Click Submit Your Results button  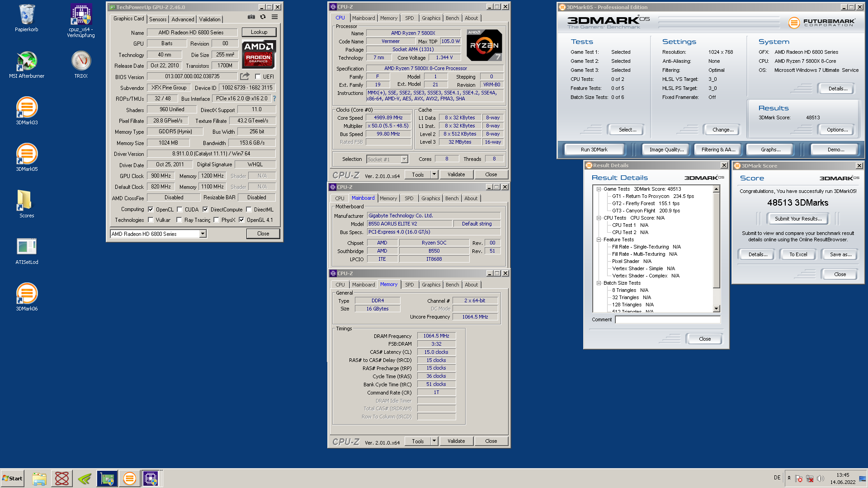798,219
